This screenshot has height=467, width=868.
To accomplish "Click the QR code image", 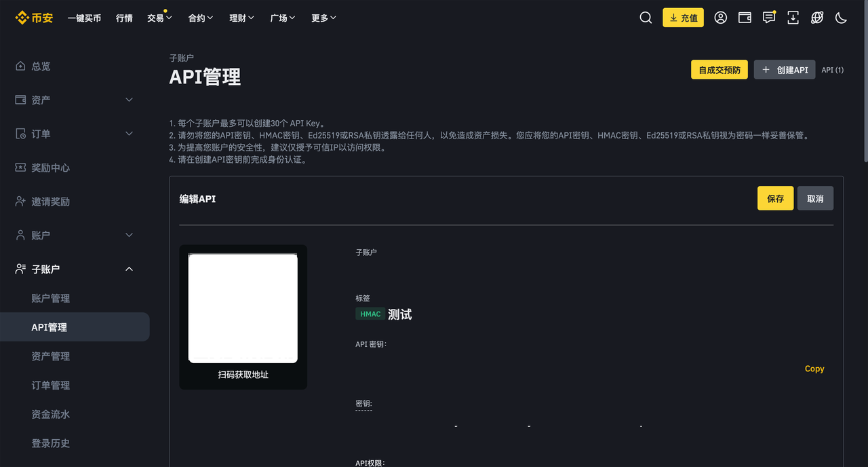I will [243, 308].
